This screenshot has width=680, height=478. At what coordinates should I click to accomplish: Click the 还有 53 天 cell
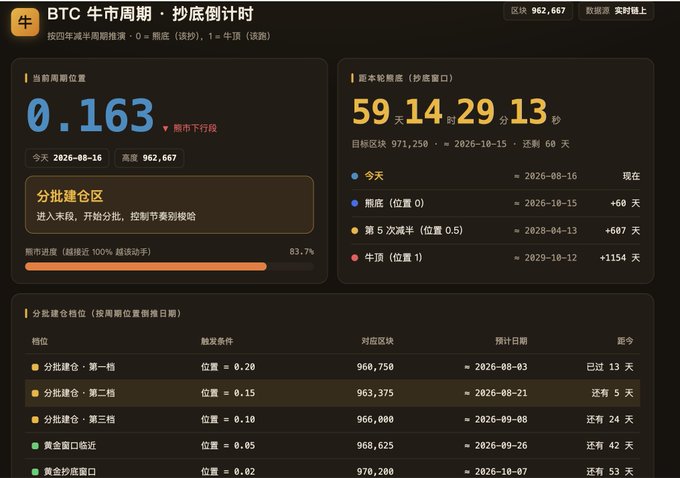(610, 471)
